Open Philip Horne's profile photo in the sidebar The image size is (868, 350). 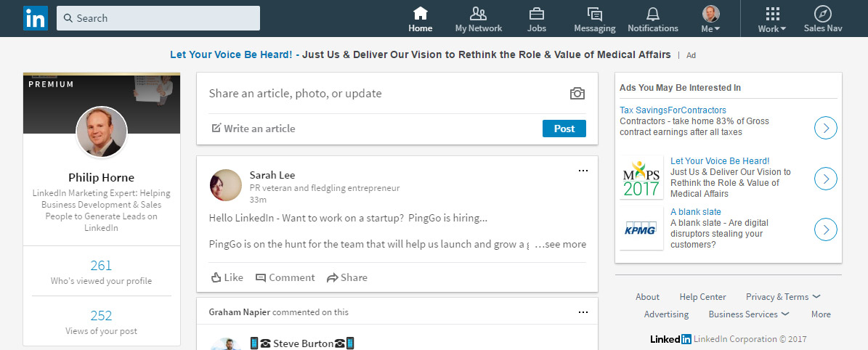tap(101, 132)
